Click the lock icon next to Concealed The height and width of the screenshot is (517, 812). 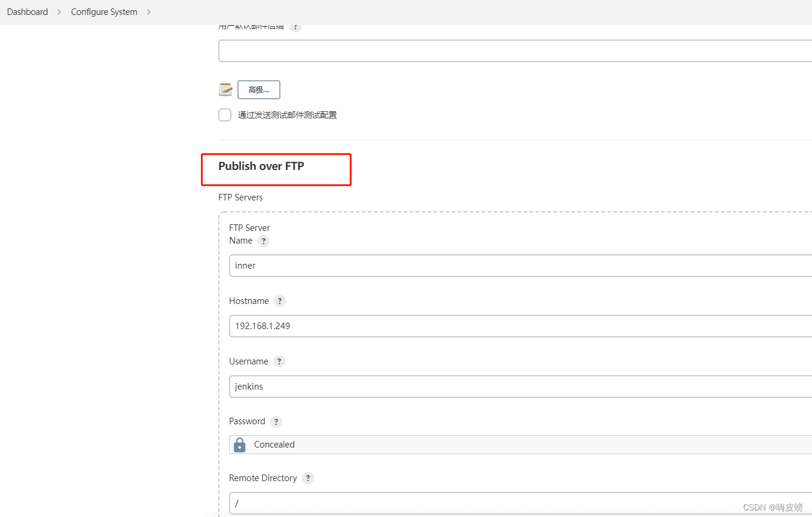(x=239, y=444)
